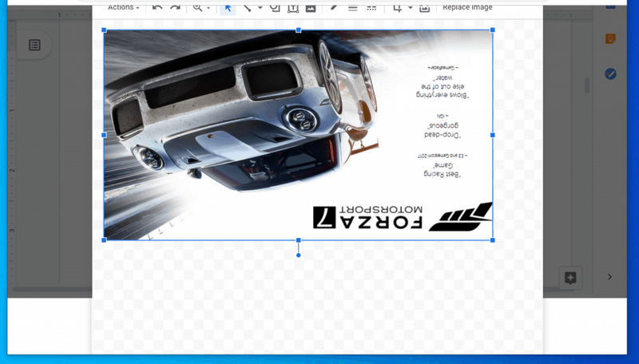This screenshot has height=364, width=639.
Task: Activate the Crop image tool
Action: (397, 7)
